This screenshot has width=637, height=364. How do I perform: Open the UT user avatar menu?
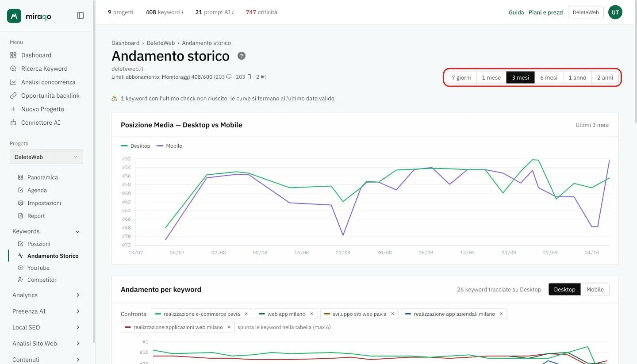coord(615,12)
